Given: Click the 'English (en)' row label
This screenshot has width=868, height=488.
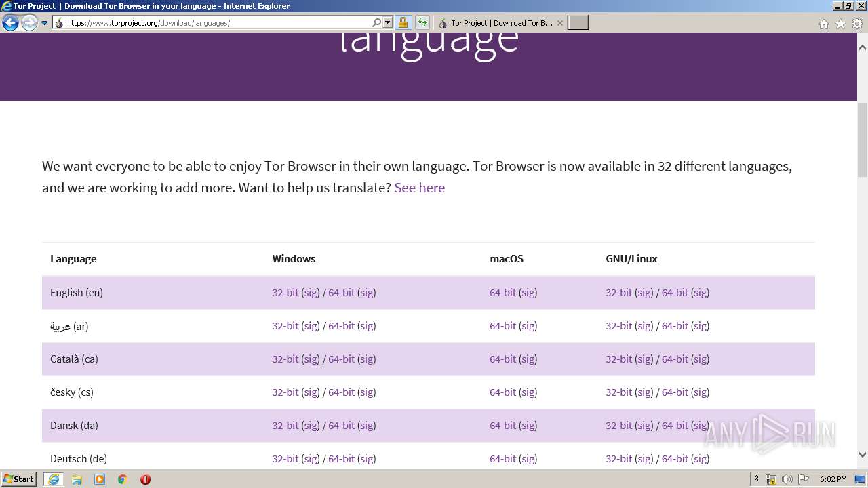Looking at the screenshot, I should point(77,293).
